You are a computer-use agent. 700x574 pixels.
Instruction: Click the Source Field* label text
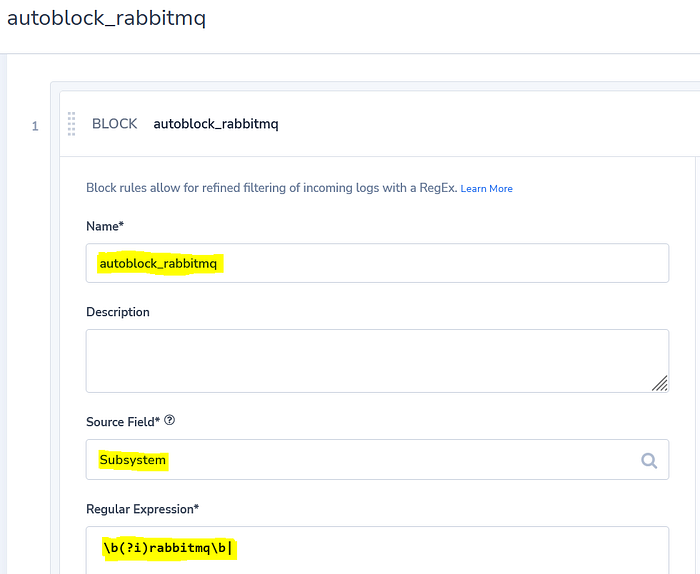pos(123,422)
